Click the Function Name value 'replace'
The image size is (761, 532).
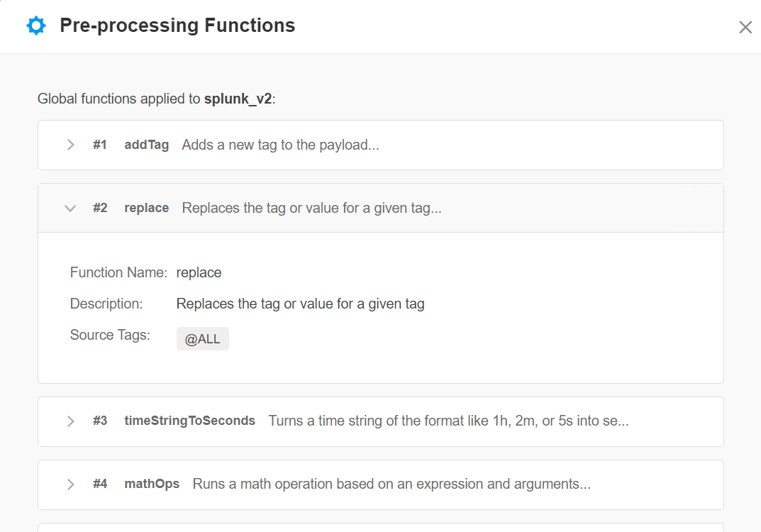click(x=199, y=272)
